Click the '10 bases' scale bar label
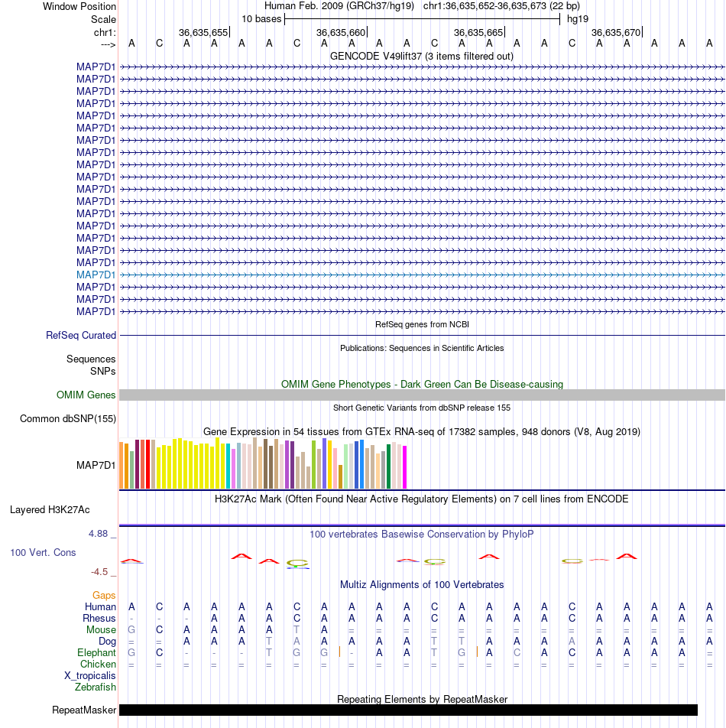 click(x=261, y=19)
